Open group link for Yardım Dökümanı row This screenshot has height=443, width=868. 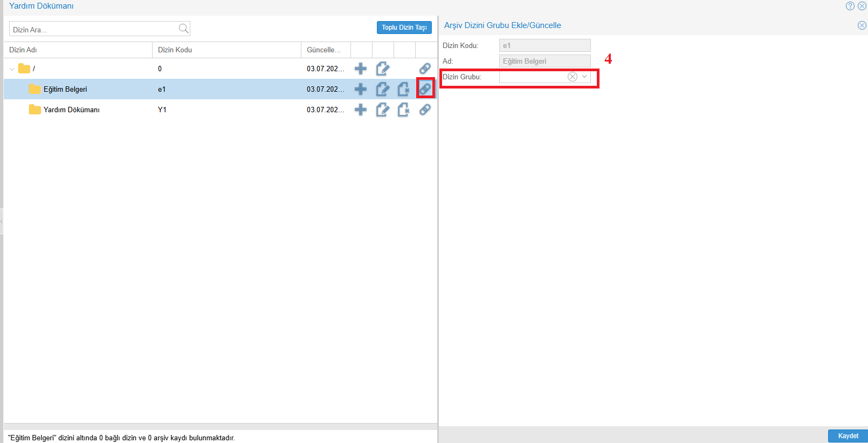coord(425,110)
